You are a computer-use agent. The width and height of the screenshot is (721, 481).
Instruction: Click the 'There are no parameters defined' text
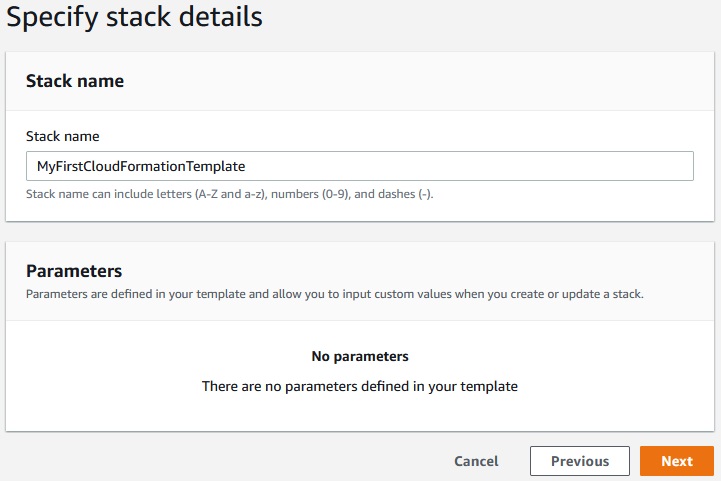coord(360,386)
